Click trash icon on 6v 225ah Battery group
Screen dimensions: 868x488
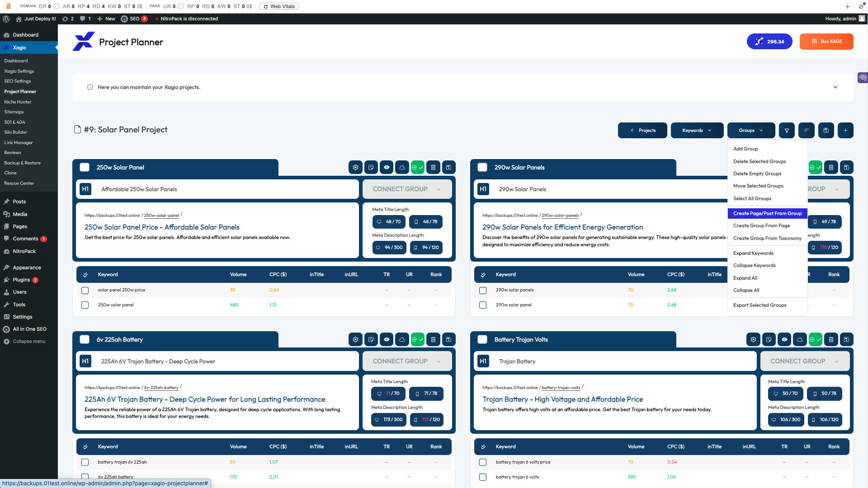[x=433, y=340]
